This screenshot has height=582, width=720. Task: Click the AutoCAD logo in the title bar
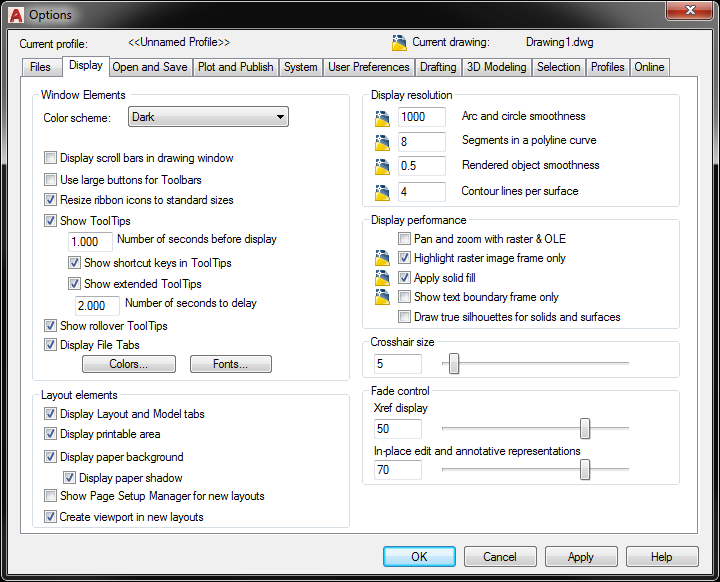click(16, 15)
